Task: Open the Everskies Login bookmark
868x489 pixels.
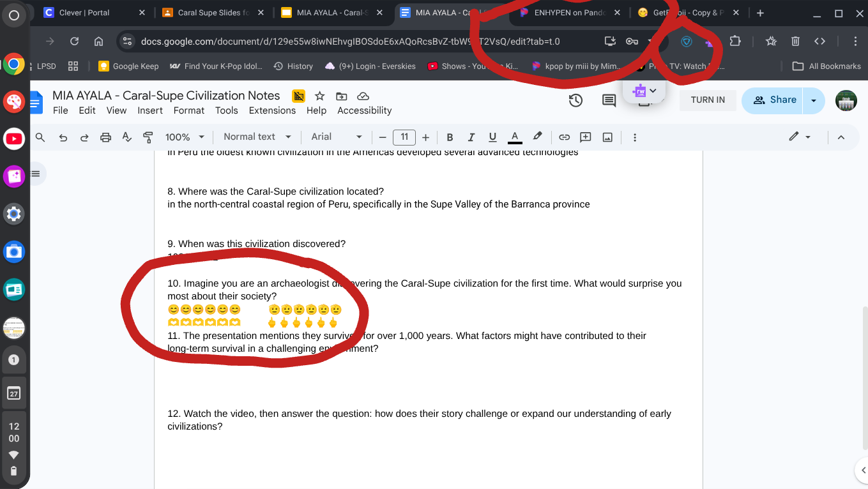Action: pos(370,66)
